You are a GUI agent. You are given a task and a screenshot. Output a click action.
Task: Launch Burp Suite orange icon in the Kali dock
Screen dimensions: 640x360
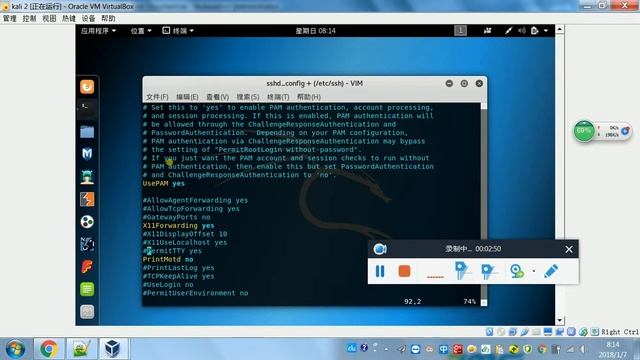(x=87, y=199)
